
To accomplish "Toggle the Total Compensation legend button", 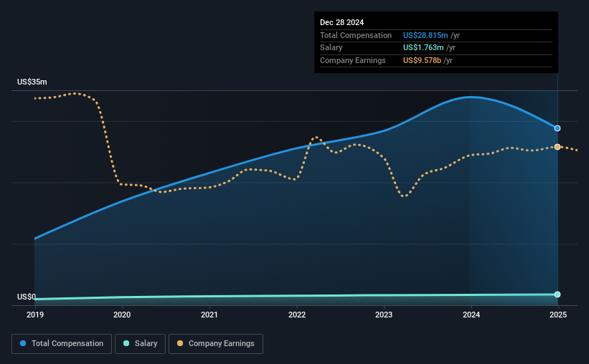I will click(x=62, y=344).
